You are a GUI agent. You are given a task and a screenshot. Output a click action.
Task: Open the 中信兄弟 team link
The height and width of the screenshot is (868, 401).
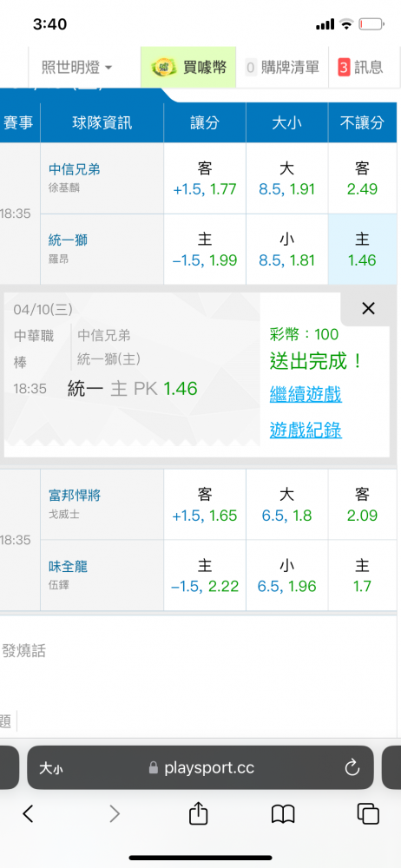[x=75, y=169]
